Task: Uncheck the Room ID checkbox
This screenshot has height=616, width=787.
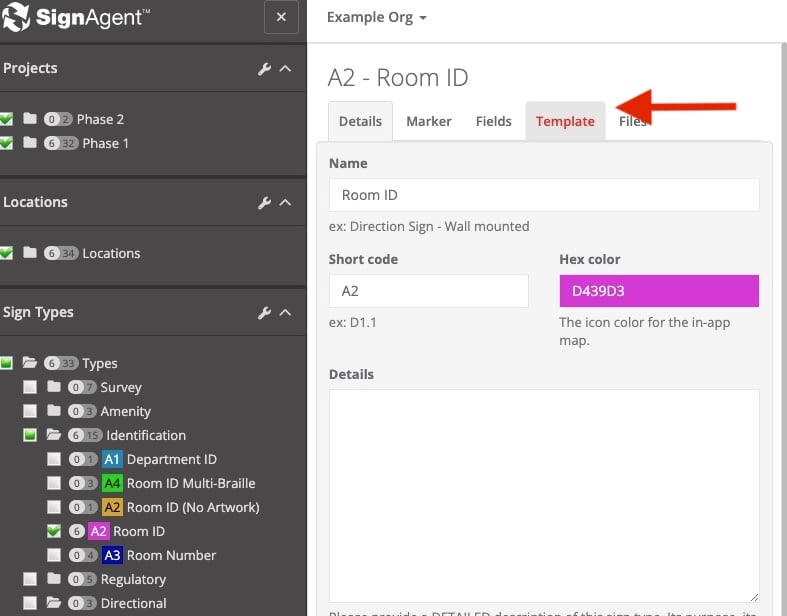Action: point(54,531)
